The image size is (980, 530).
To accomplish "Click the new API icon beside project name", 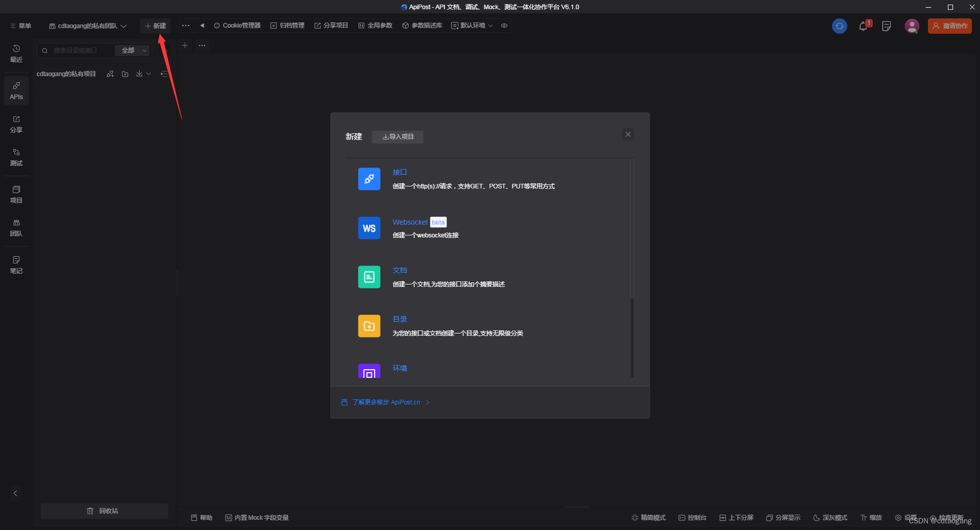I will tap(110, 74).
